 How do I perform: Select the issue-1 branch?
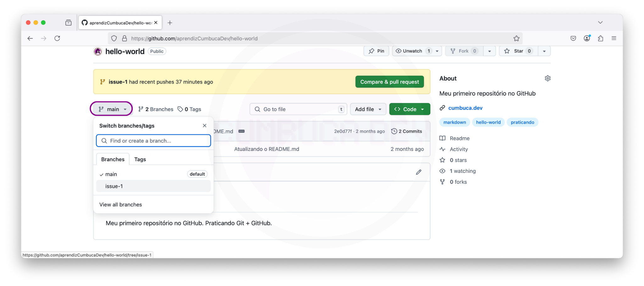[114, 186]
